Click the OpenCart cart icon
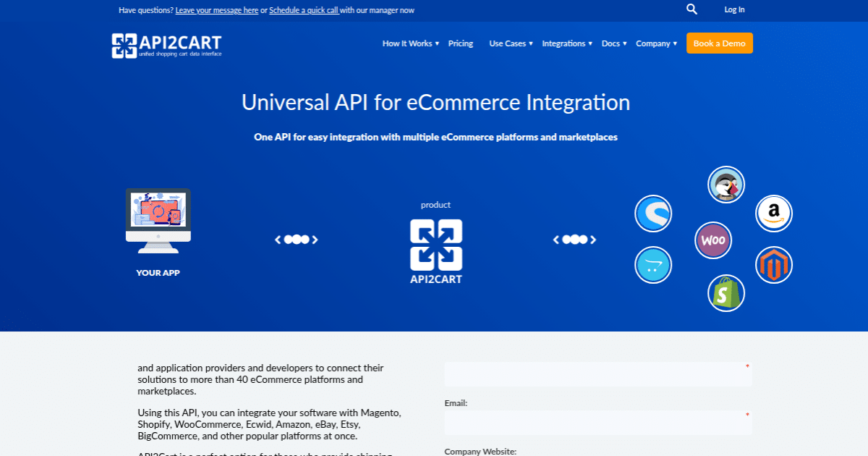The width and height of the screenshot is (868, 456). (653, 265)
